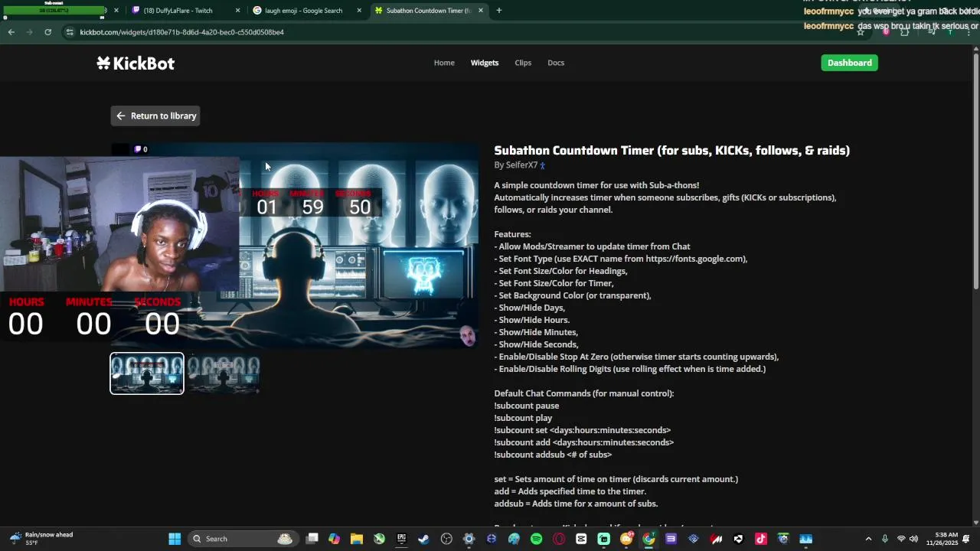Click "!subcount addsub <# of subs>" text
This screenshot has height=551, width=980.
[553, 455]
